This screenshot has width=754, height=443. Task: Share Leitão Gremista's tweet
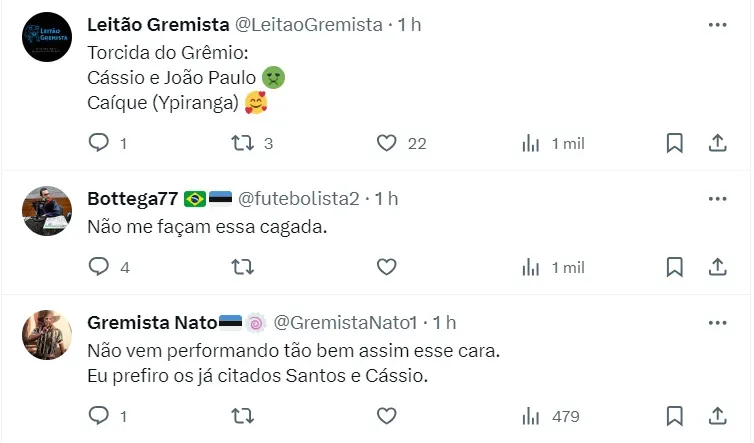717,143
